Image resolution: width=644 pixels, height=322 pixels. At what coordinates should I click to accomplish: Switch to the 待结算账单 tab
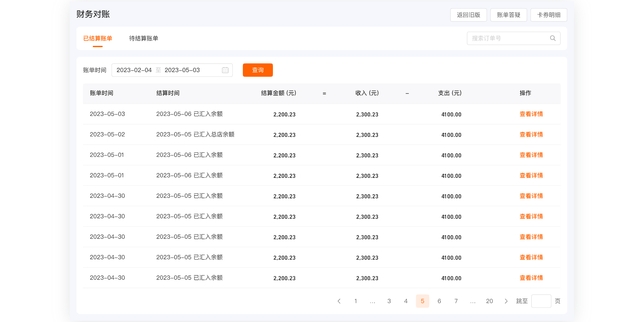(143, 38)
